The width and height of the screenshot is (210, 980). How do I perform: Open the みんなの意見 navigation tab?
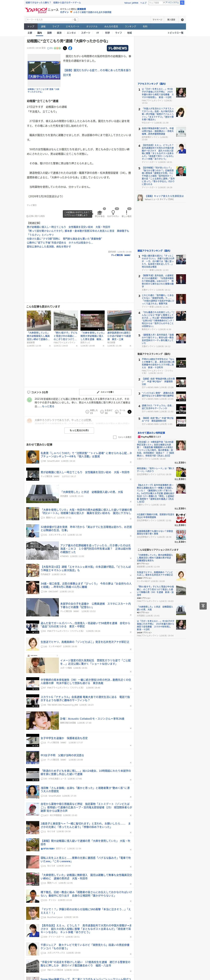click(x=111, y=27)
